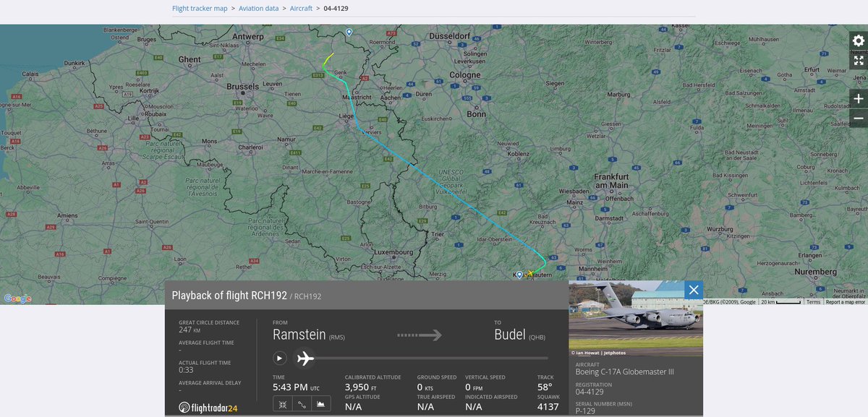Click the Ramstein origin airport name

[x=299, y=335]
